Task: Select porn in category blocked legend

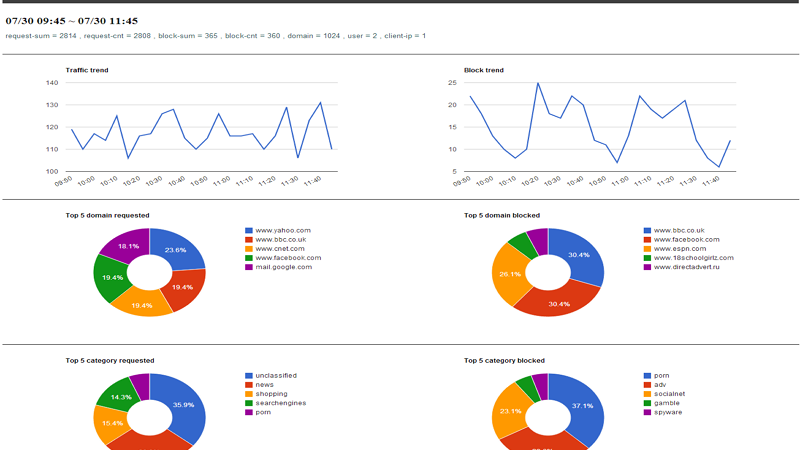Action: point(662,376)
